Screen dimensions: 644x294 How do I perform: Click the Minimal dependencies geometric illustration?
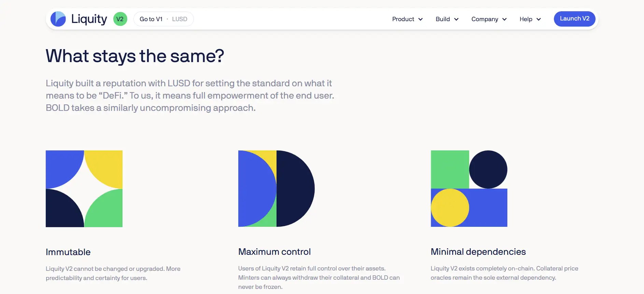(x=469, y=189)
